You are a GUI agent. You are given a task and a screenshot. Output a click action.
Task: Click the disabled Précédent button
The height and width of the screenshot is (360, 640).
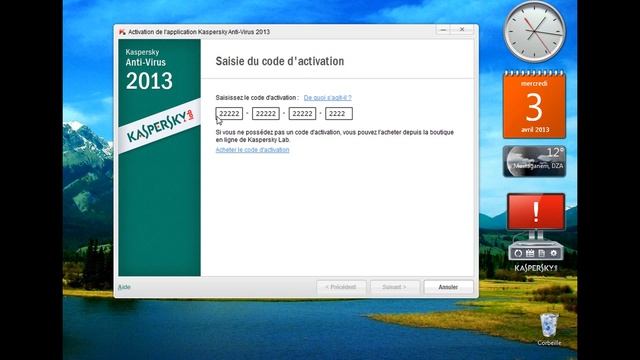click(341, 287)
